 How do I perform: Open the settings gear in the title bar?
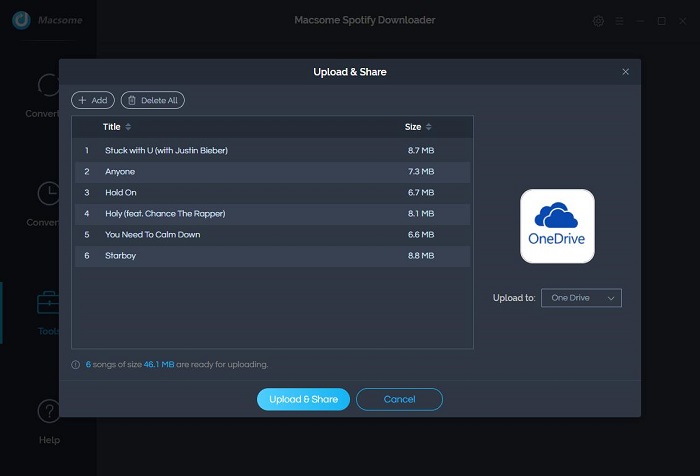[x=598, y=21]
